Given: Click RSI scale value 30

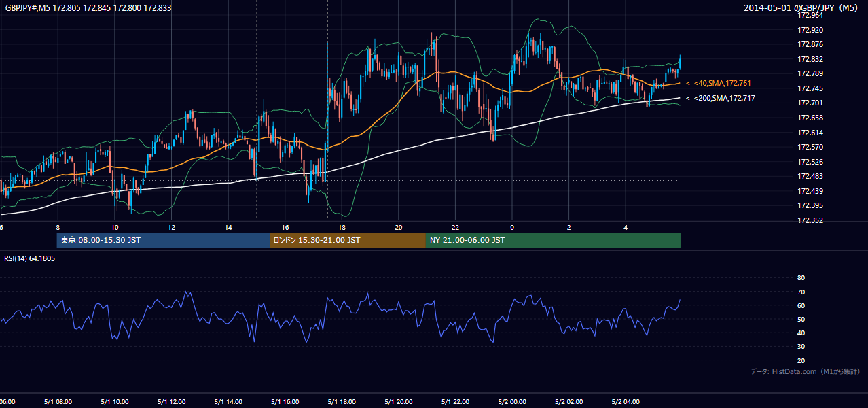Looking at the screenshot, I should coord(801,347).
